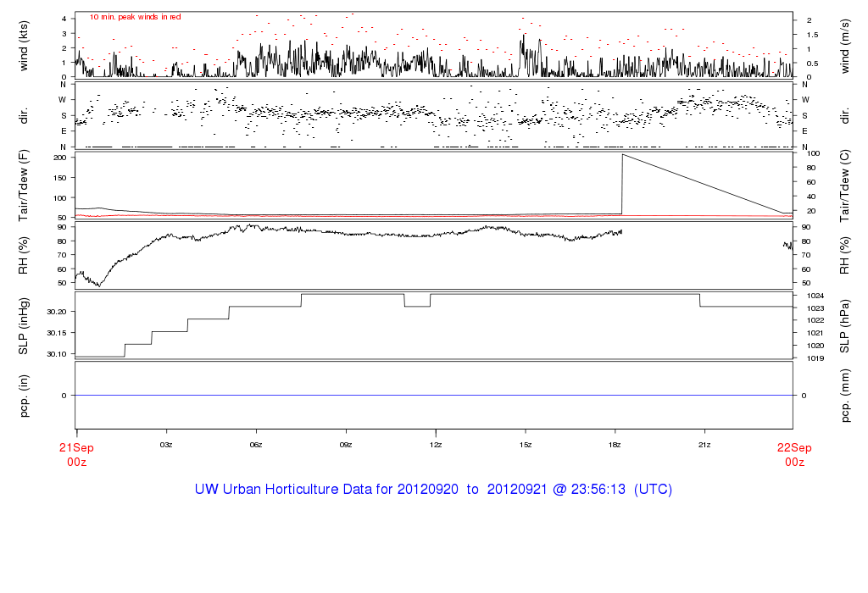Image resolution: width=868 pixels, height=593 pixels.
Task: Click the '150' Fahrenheit tick value
Action: tap(60, 178)
